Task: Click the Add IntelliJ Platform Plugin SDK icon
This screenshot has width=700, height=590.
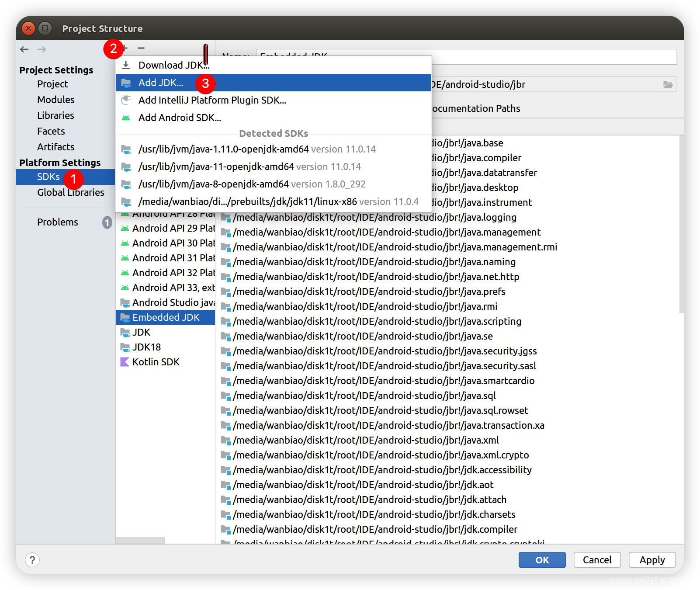Action: click(126, 100)
